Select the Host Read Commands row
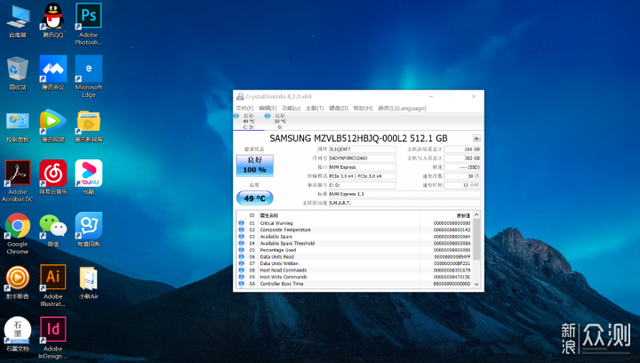This screenshot has height=363, width=640. point(354,270)
